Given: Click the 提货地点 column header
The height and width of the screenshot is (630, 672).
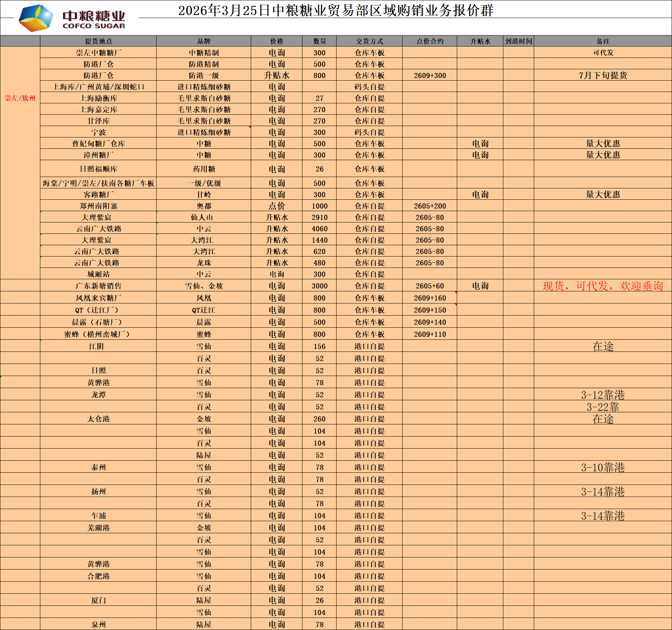Looking at the screenshot, I should point(98,41).
